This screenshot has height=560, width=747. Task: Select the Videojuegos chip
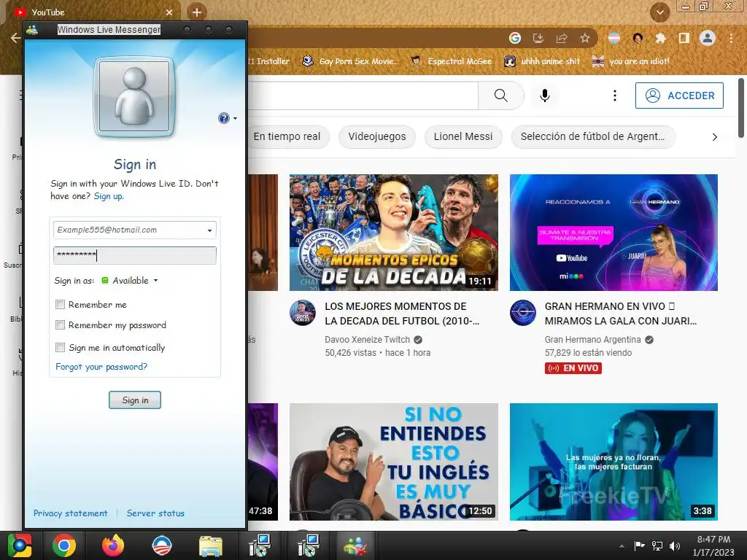[x=377, y=136]
